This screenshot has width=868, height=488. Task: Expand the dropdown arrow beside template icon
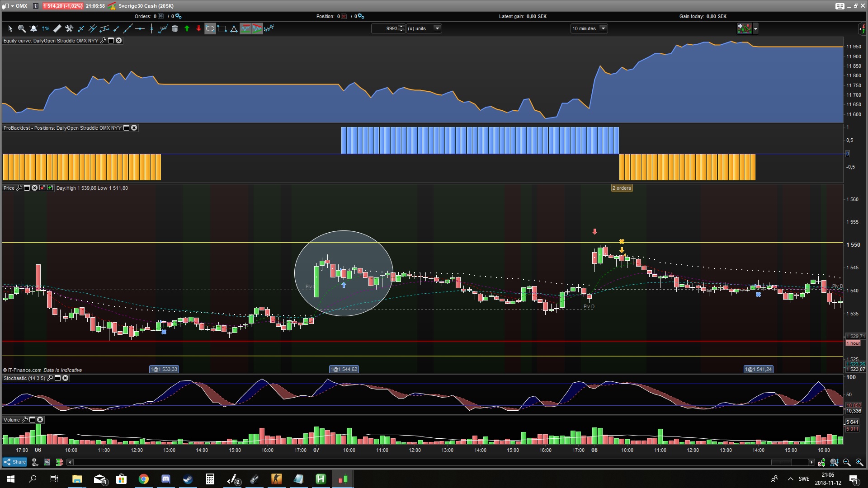click(x=755, y=28)
